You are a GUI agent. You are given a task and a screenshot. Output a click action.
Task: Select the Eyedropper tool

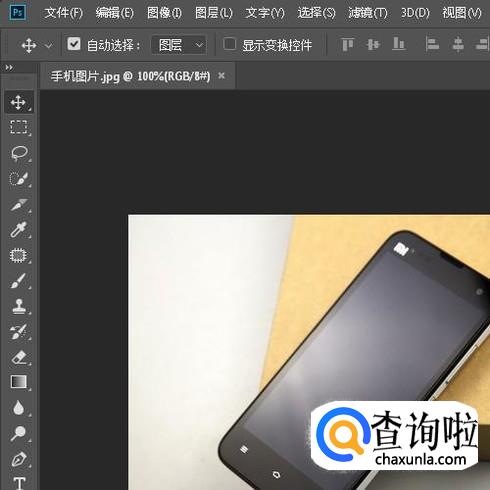click(19, 230)
